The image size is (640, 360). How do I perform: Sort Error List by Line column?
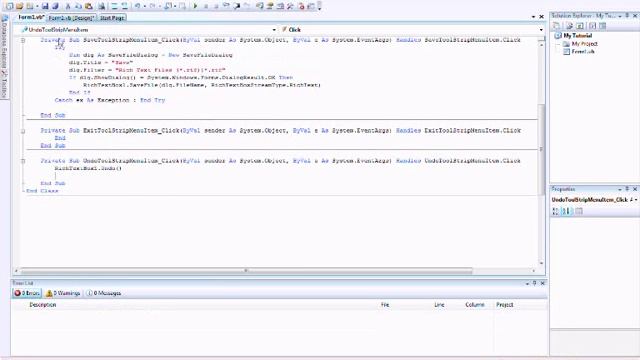click(439, 305)
